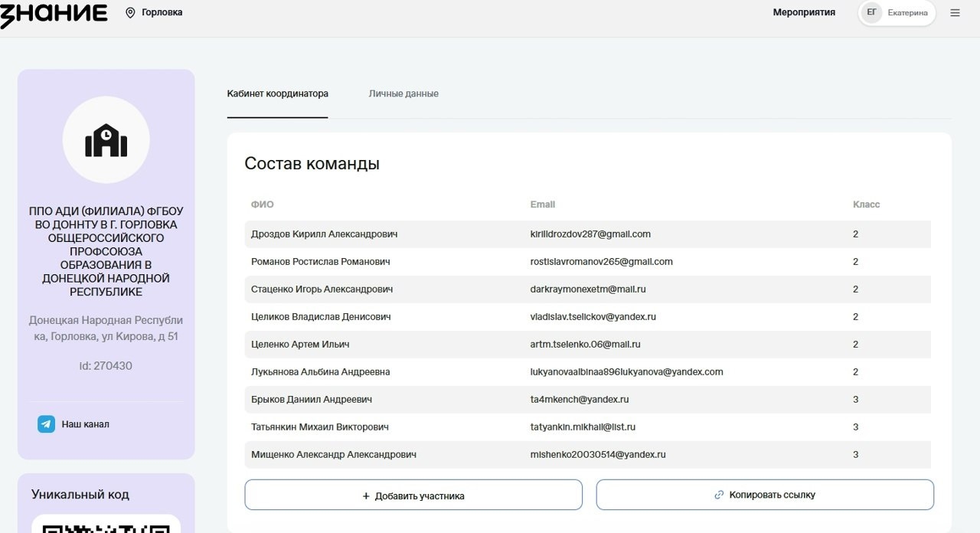Viewport: 980px width, 533px height.
Task: Click Копировать ссылку button
Action: (x=765, y=495)
